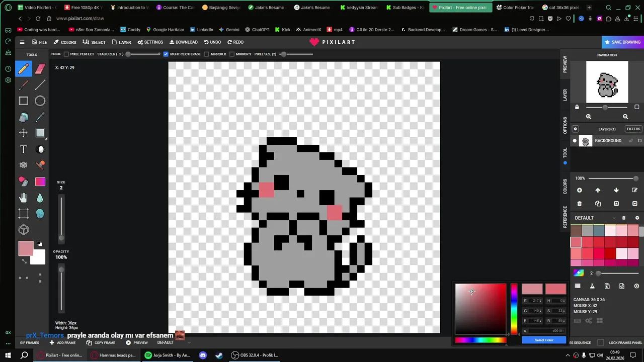Click the navigation preview thumbnail
The width and height of the screenshot is (644, 362).
[607, 82]
